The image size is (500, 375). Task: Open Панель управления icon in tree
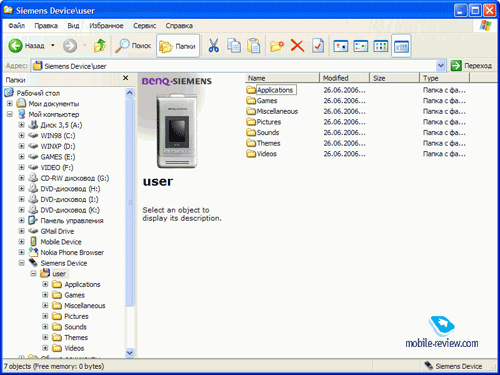click(33, 220)
